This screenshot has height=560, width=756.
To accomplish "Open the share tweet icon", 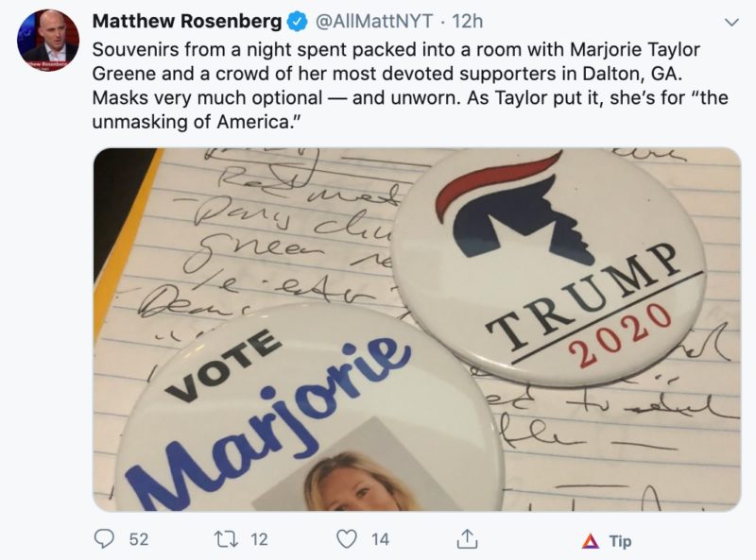I will [x=466, y=539].
